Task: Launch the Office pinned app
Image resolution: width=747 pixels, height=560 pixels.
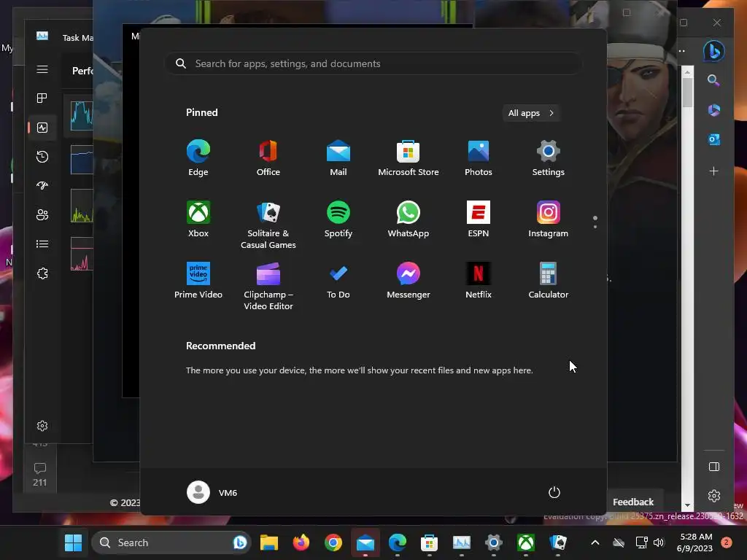Action: [x=268, y=158]
